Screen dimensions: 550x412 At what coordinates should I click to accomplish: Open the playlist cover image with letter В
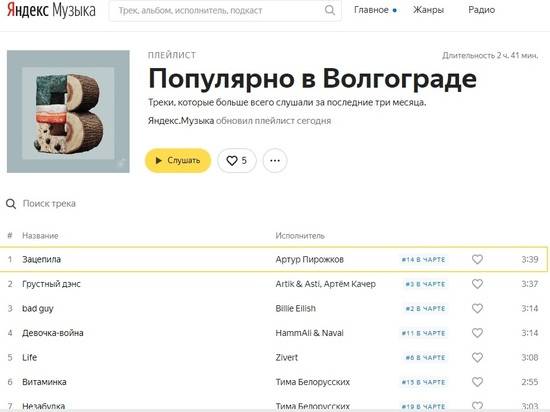(x=68, y=112)
